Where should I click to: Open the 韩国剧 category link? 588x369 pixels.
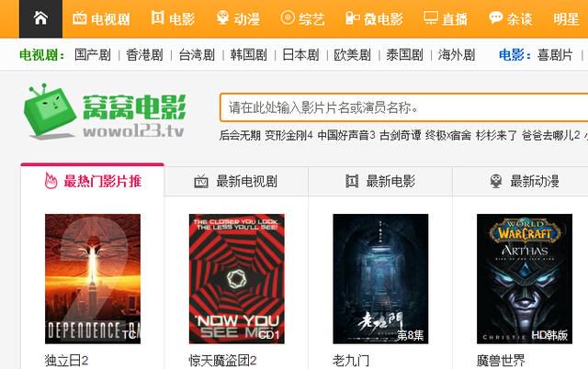[249, 55]
